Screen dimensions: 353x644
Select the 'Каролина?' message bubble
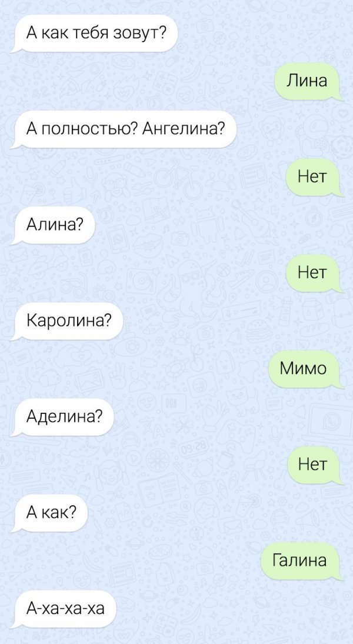tap(68, 321)
